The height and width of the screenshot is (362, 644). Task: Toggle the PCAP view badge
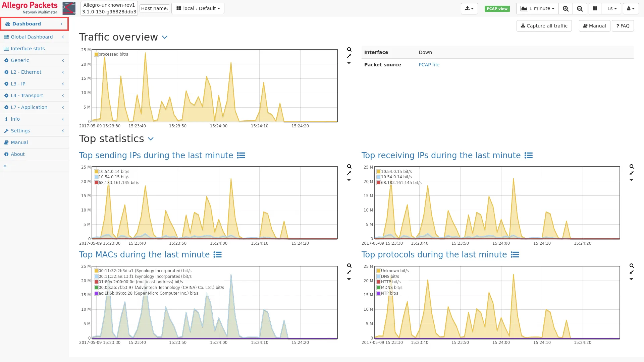tap(497, 9)
